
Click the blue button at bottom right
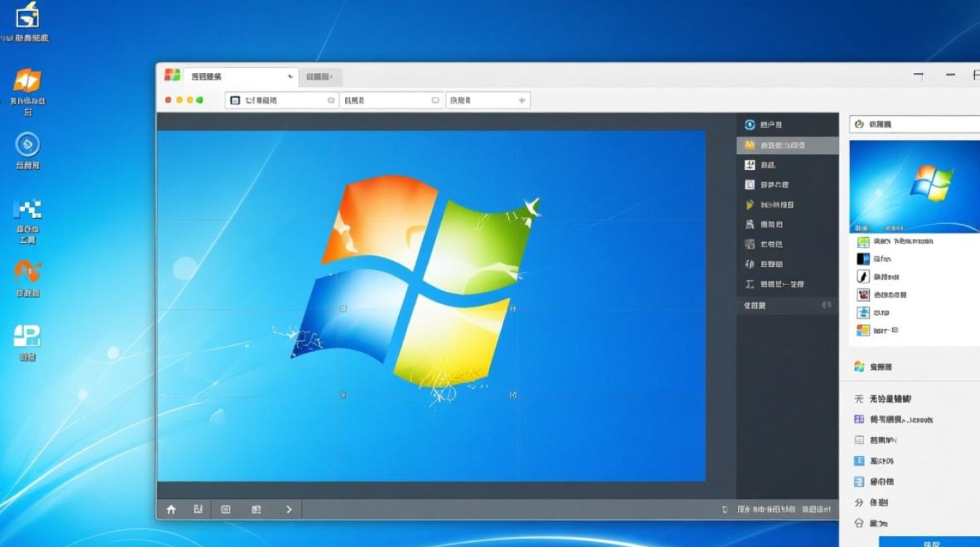930,541
